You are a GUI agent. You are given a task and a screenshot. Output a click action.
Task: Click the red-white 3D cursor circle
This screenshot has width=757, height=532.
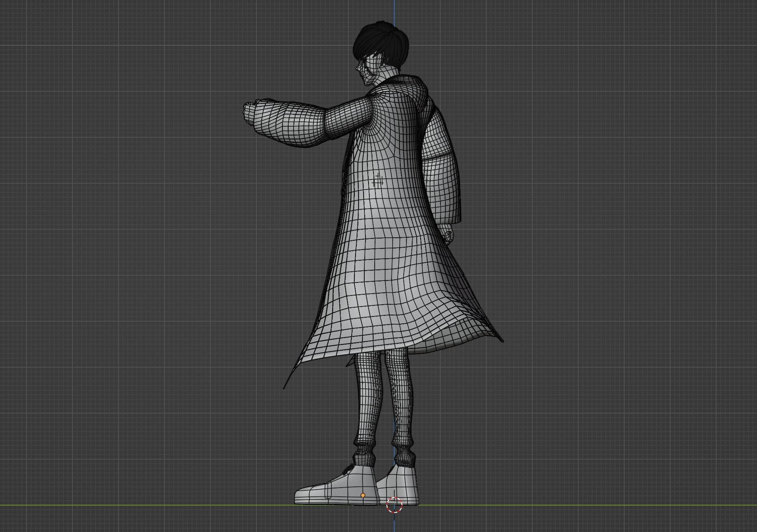[x=394, y=505]
